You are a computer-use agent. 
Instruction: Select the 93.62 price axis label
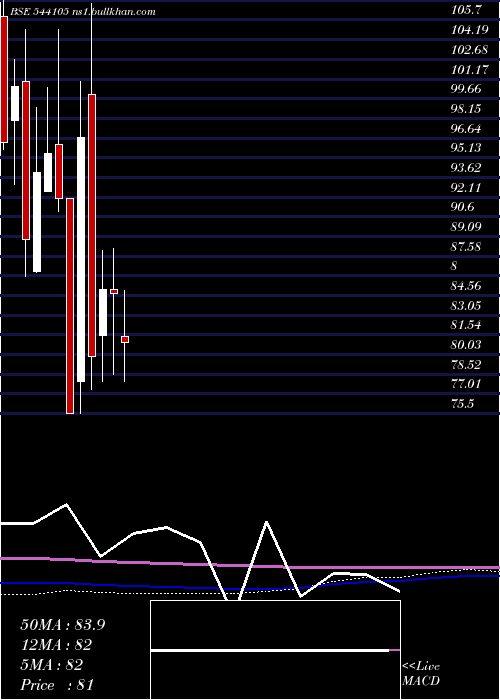467,168
